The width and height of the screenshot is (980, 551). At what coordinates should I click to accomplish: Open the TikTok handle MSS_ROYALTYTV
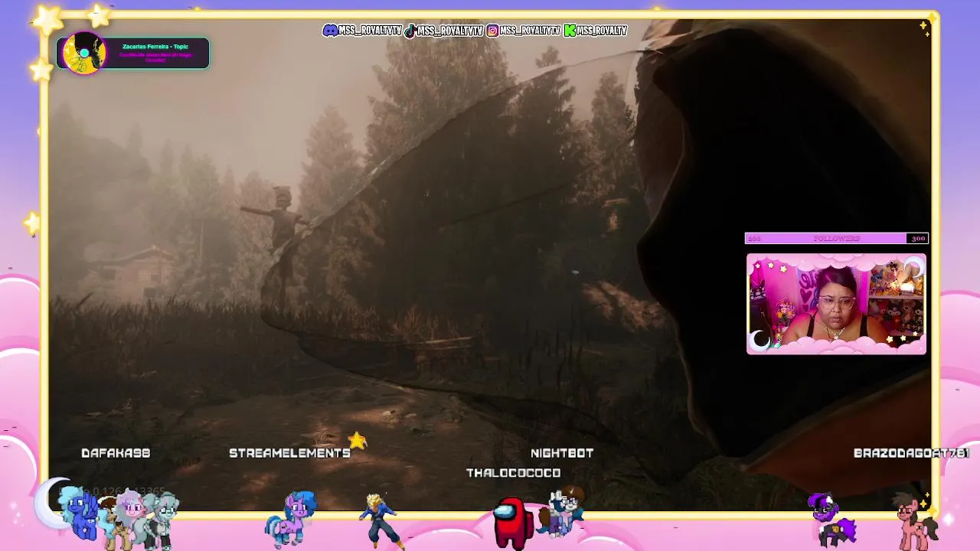(450, 31)
